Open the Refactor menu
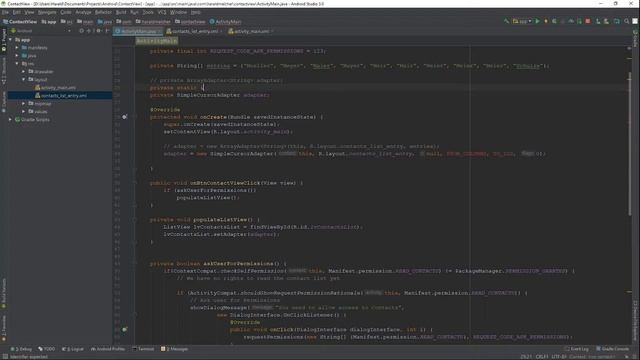The width and height of the screenshot is (640, 360). 103,12
